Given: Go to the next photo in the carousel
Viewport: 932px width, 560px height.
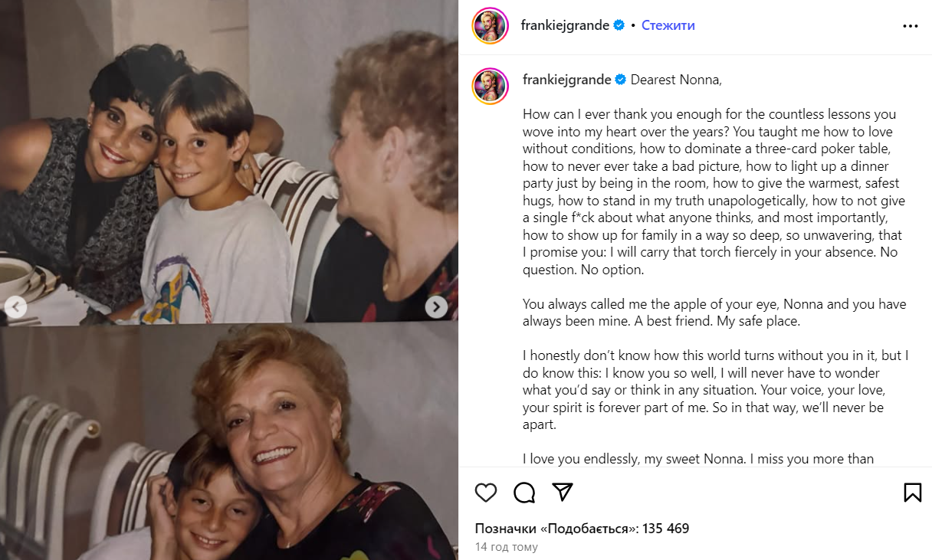Looking at the screenshot, I should [x=436, y=307].
